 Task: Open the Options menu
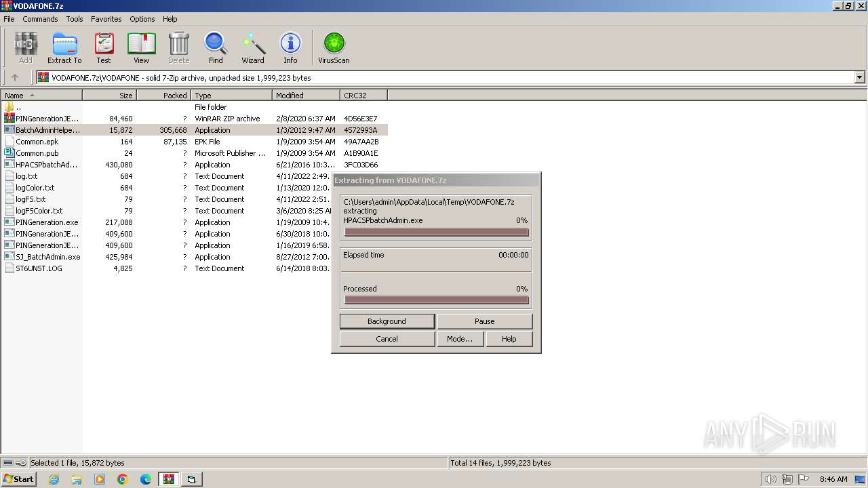coord(142,19)
